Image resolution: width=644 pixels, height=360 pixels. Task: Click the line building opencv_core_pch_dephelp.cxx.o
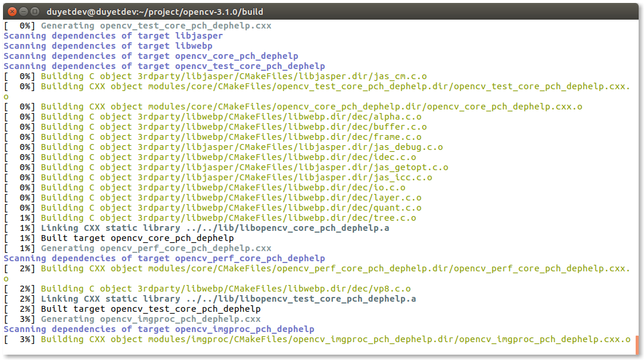293,107
